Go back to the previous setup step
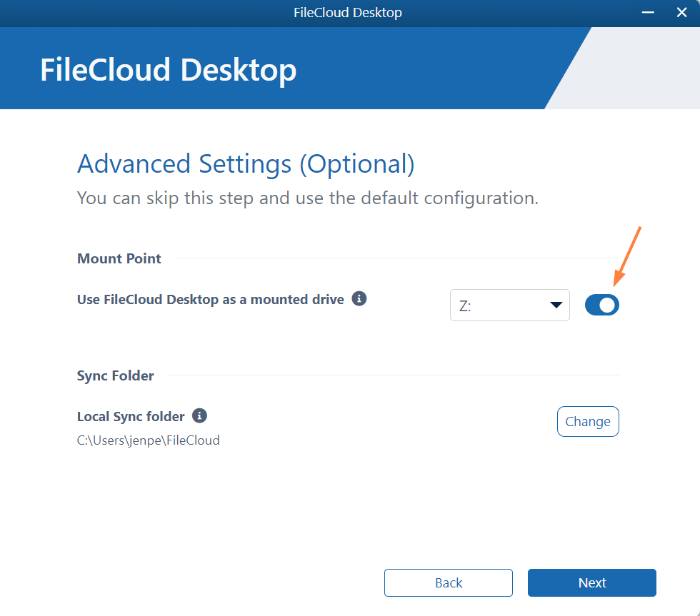The width and height of the screenshot is (700, 616). [449, 582]
